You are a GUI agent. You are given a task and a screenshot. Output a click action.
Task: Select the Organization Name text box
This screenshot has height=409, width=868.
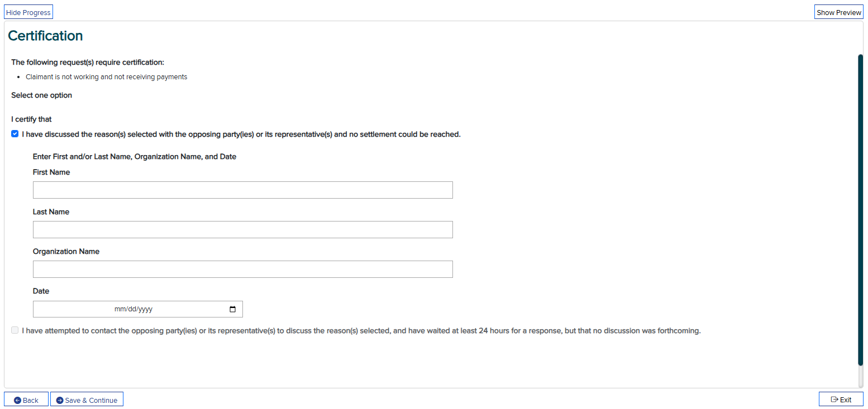pos(242,270)
